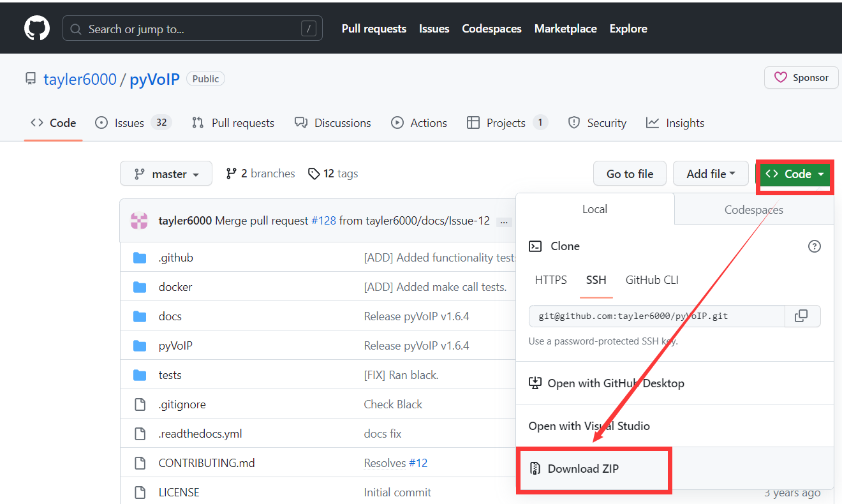Click the terminal icon beside Clone

[535, 246]
